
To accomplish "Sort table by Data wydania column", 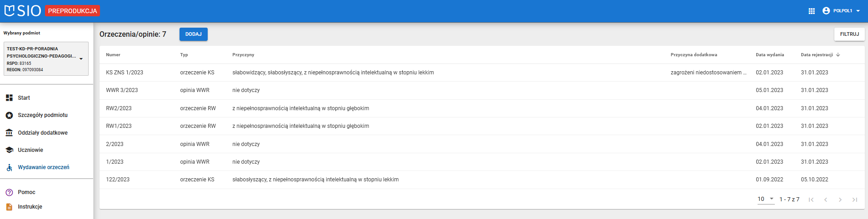I will tap(769, 55).
